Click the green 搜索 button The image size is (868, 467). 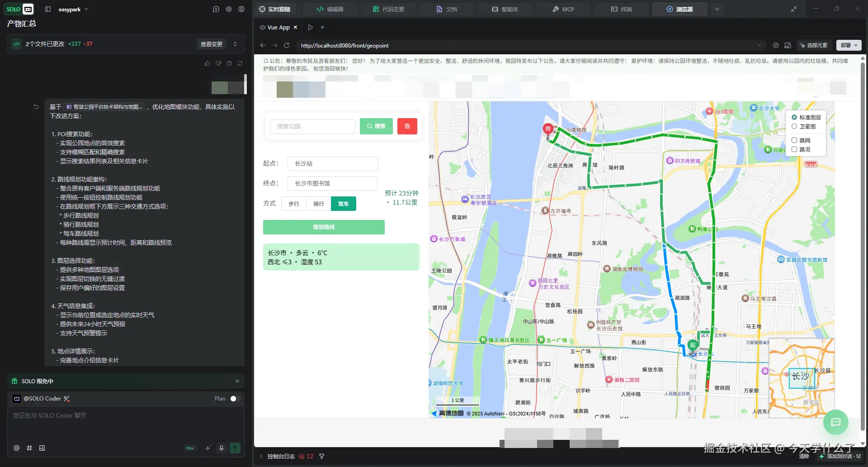coord(376,126)
